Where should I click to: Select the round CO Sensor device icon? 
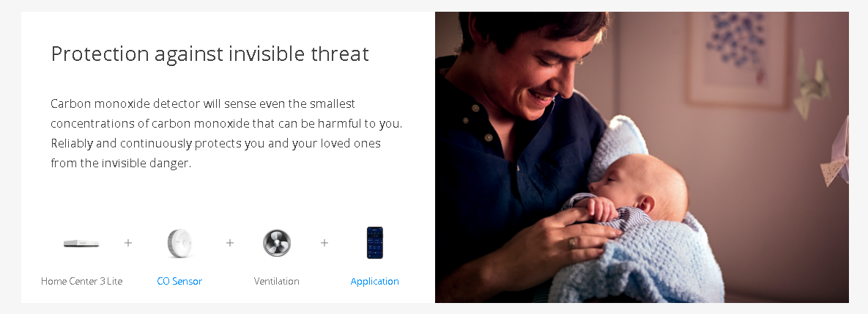pyautogui.click(x=179, y=243)
